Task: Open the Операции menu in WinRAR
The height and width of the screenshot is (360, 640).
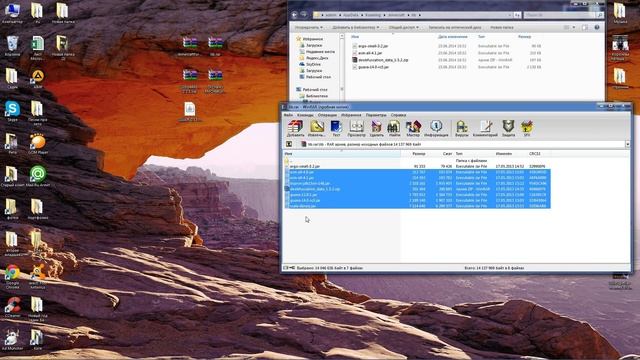Action: tap(327, 115)
